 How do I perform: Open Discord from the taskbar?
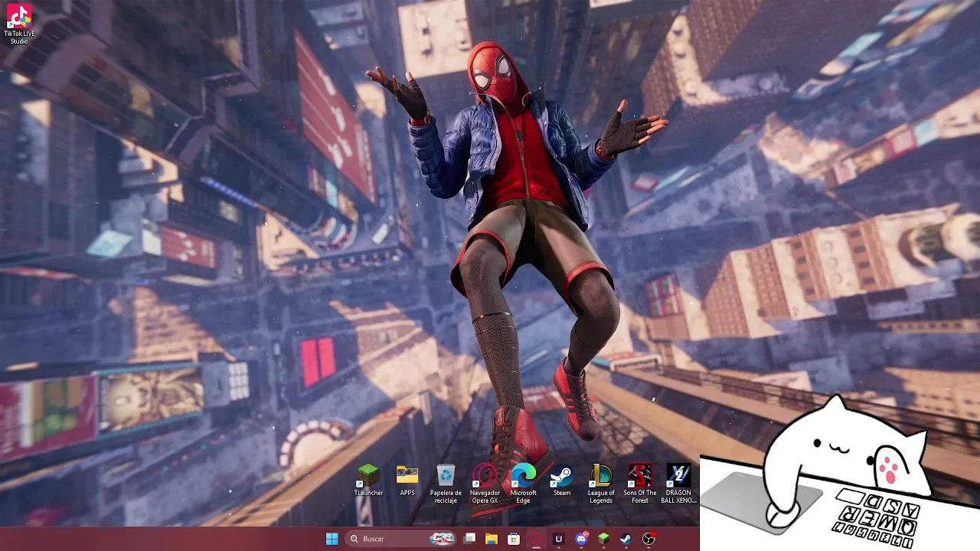(581, 539)
